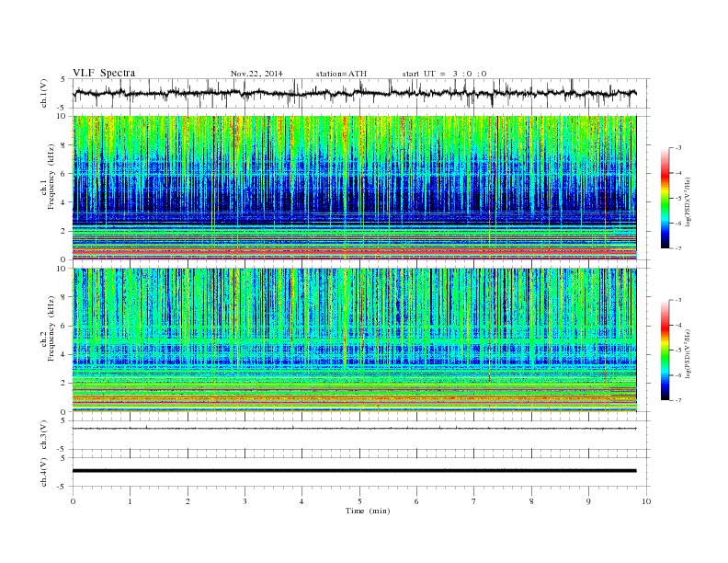728x563 pixels.
Task: Click the '1' minute tick label
Action: click(x=130, y=501)
